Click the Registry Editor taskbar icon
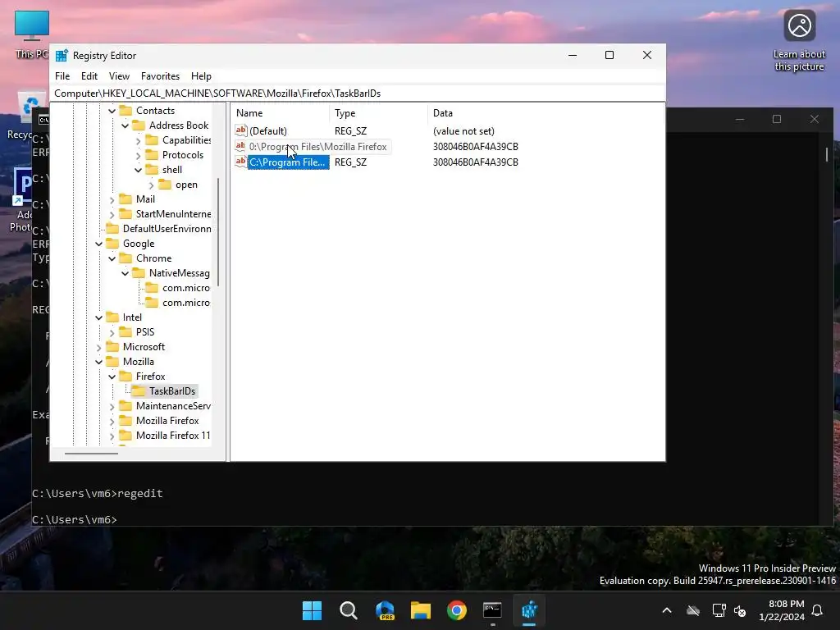This screenshot has width=840, height=630. click(529, 610)
